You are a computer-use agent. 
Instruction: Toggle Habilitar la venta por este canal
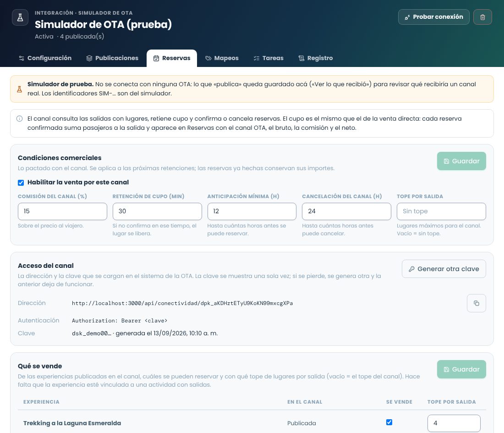pos(21,183)
